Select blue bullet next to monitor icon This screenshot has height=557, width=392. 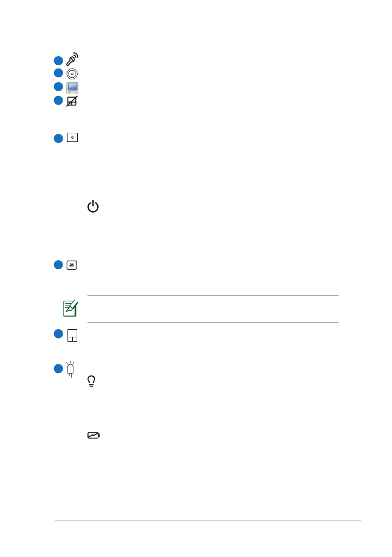(x=58, y=87)
